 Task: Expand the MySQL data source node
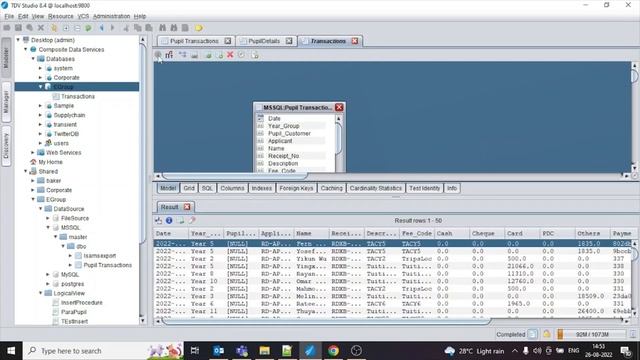pos(48,275)
